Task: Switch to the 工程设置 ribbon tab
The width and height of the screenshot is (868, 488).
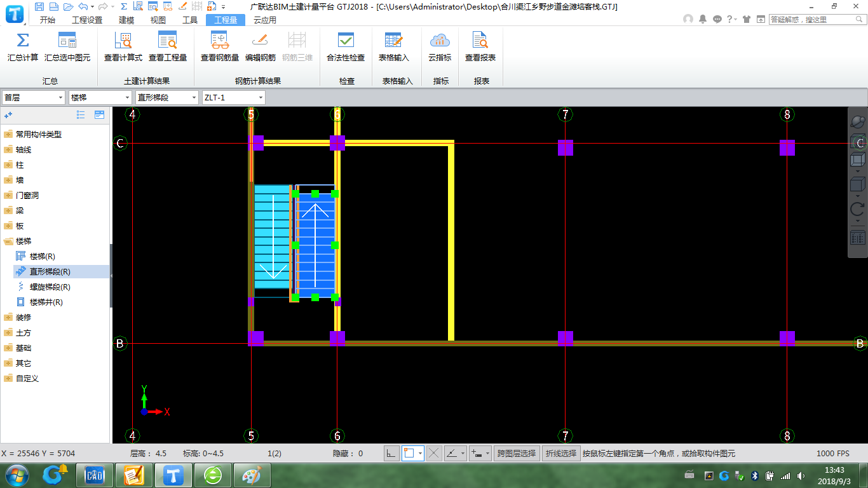Action: pyautogui.click(x=87, y=20)
